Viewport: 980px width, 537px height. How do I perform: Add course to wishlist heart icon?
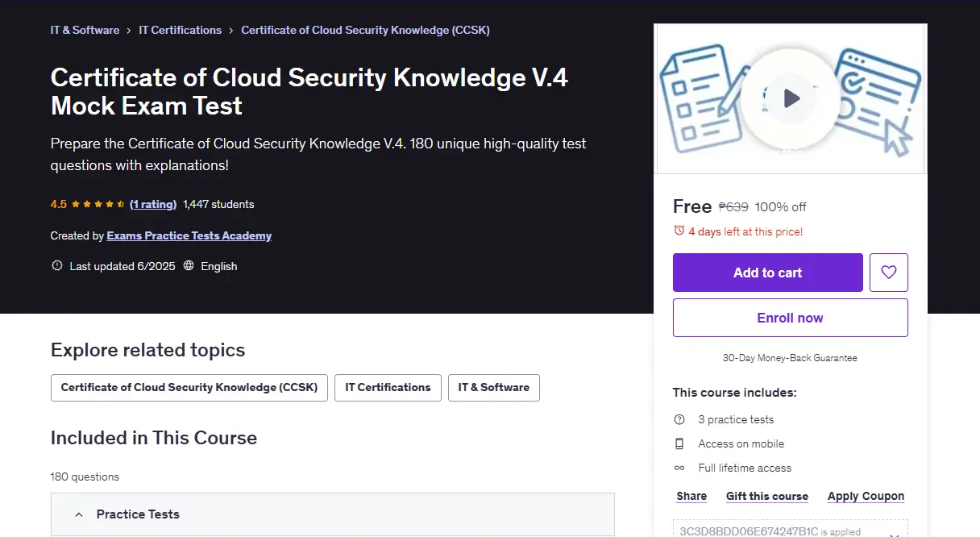[889, 273]
